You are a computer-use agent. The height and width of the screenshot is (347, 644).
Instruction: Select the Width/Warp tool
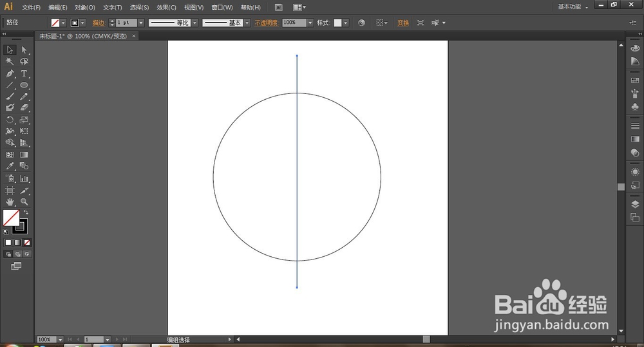point(10,131)
